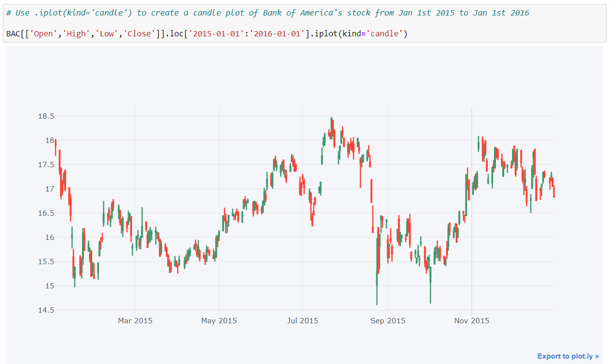
Task: Click the 15.5 y-axis label
Action: 46,262
